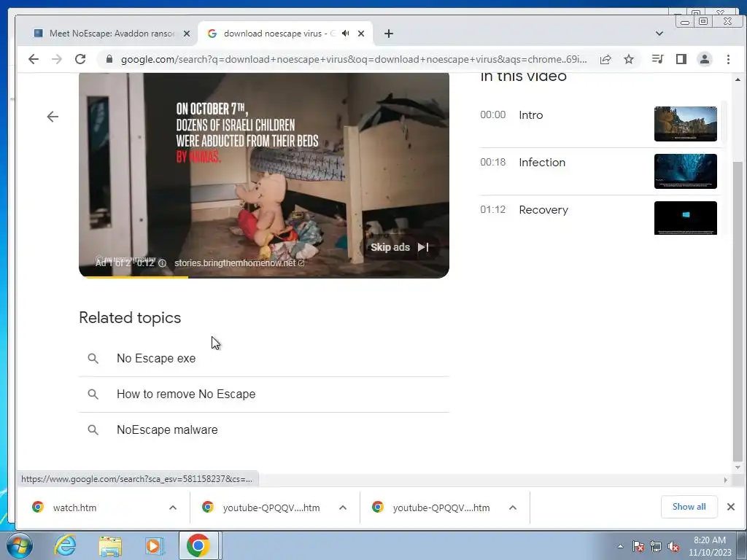Show hidden tray icons arrow
The image size is (747, 560).
pyautogui.click(x=620, y=546)
